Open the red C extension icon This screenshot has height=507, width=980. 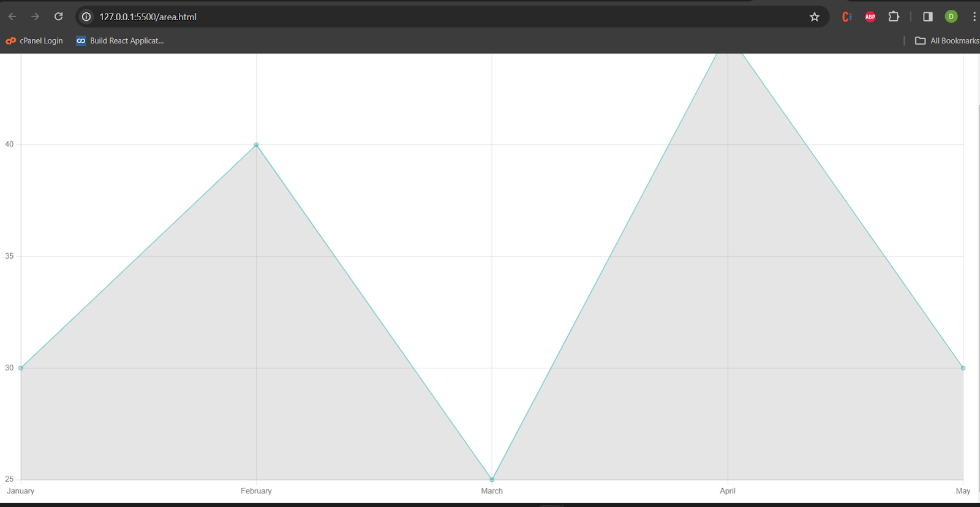pos(847,17)
